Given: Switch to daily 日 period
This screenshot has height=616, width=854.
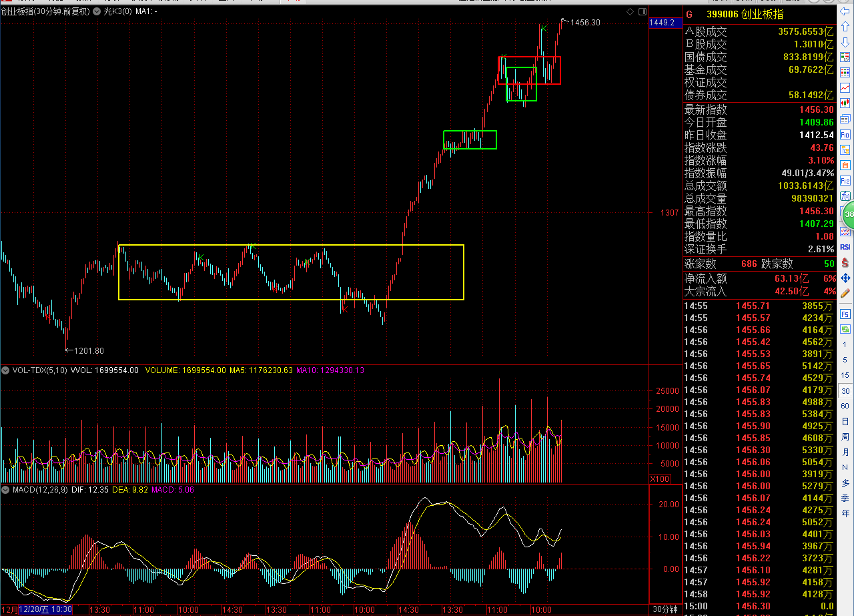Looking at the screenshot, I should coord(845,421).
